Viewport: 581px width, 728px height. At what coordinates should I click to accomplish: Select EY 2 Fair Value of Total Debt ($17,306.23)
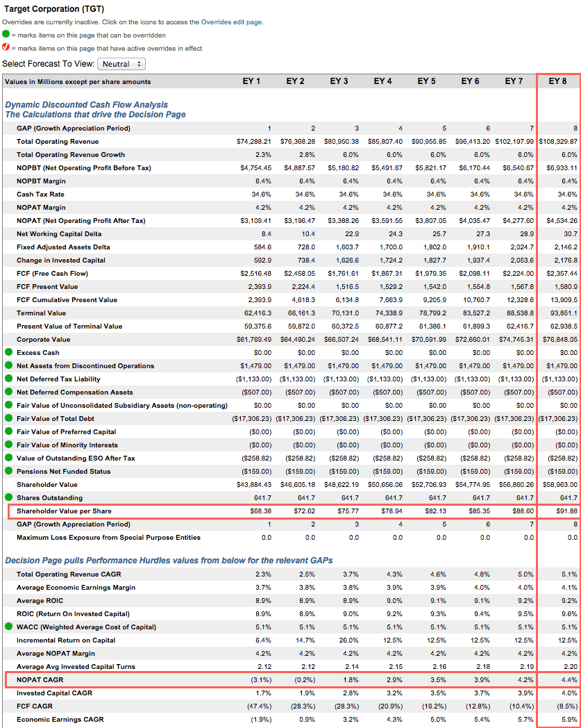tap(296, 418)
